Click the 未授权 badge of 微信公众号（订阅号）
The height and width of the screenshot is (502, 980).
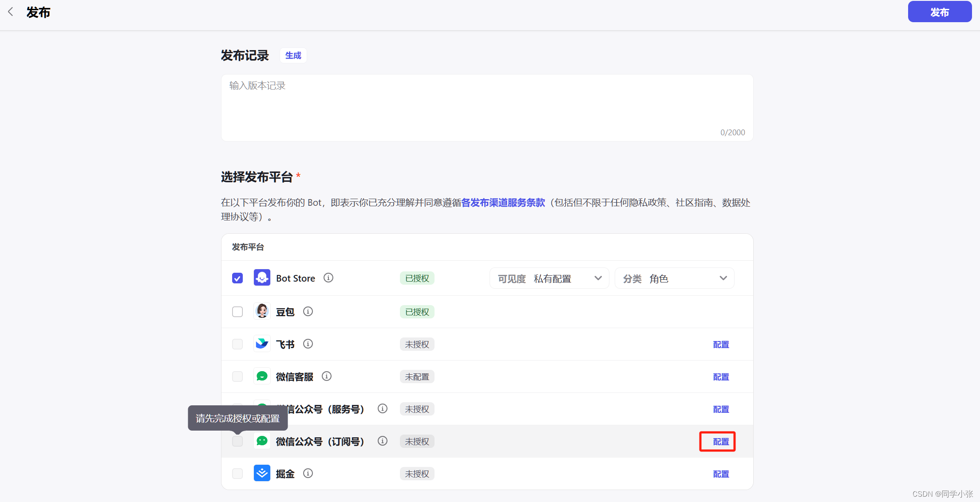pos(417,441)
